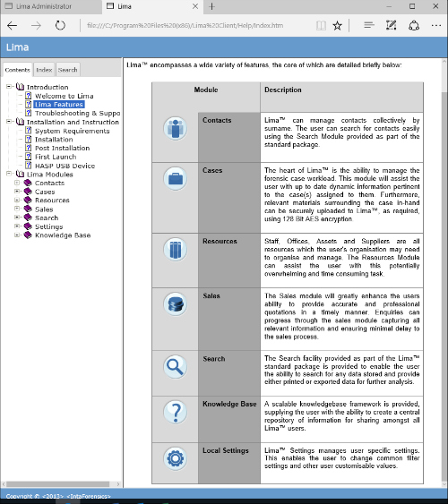This screenshot has height=504, width=448.
Task: Click the Resources books icon
Action: pos(175,250)
